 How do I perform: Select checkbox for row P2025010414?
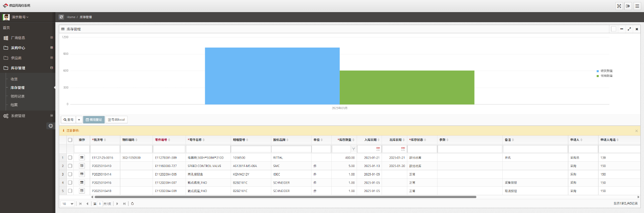tap(70, 174)
